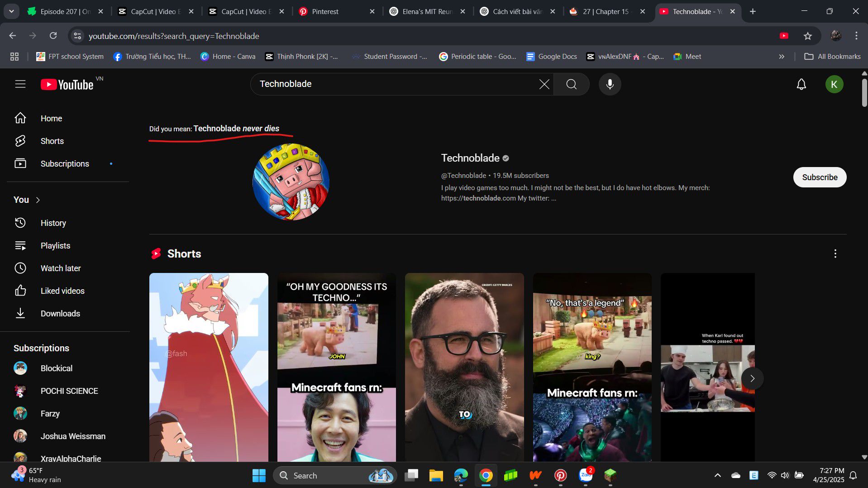Click browser back arrow
Image resolution: width=868 pixels, height=488 pixels.
pyautogui.click(x=13, y=36)
